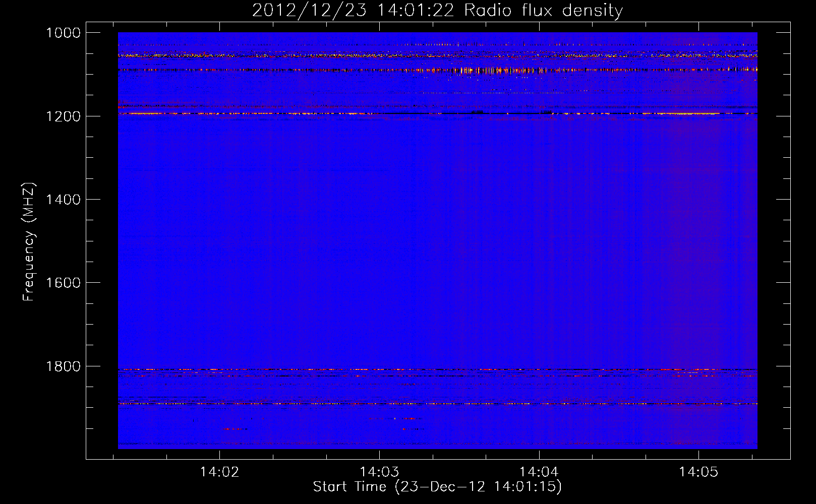Click the 14:05 time tick label
The width and height of the screenshot is (816, 504).
pyautogui.click(x=698, y=472)
